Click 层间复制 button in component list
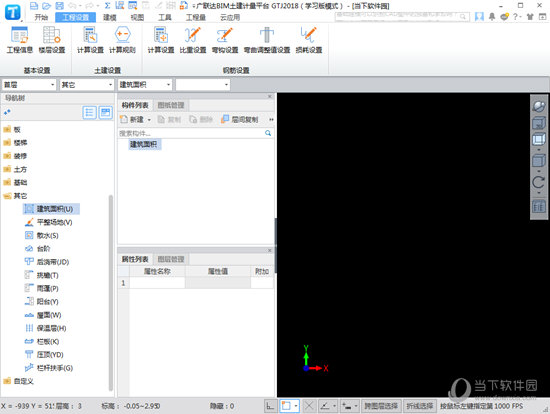Image resolution: width=550 pixels, height=414 pixels. pyautogui.click(x=240, y=120)
